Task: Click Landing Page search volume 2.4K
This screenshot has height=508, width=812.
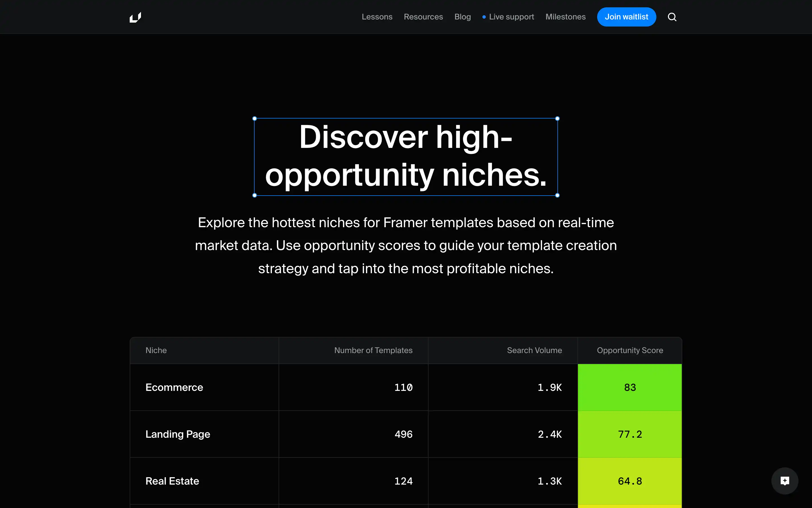Action: 550,434
